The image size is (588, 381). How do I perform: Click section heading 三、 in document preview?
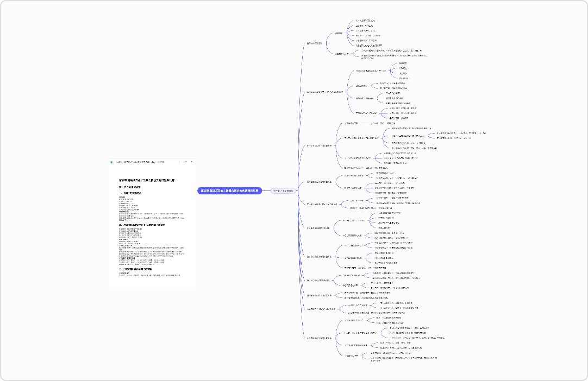coord(139,269)
